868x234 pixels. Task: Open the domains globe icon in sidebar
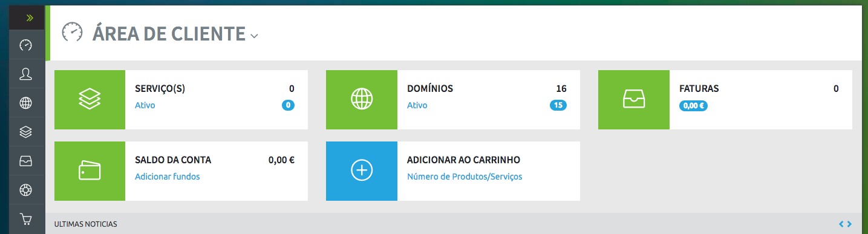pos(25,103)
